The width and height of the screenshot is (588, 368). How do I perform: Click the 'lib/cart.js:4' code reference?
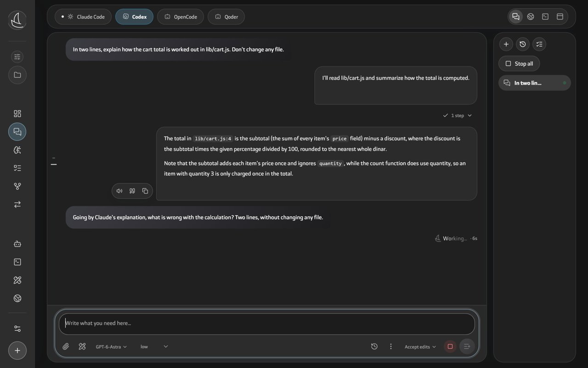[213, 138]
